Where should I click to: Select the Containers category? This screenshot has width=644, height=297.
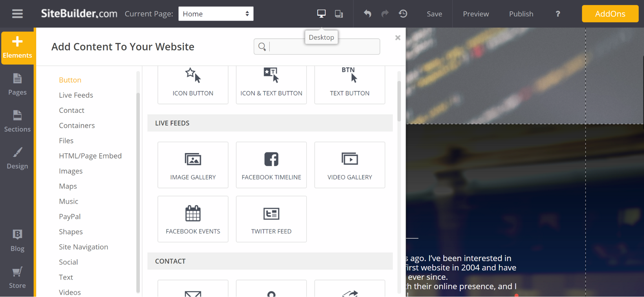[77, 125]
